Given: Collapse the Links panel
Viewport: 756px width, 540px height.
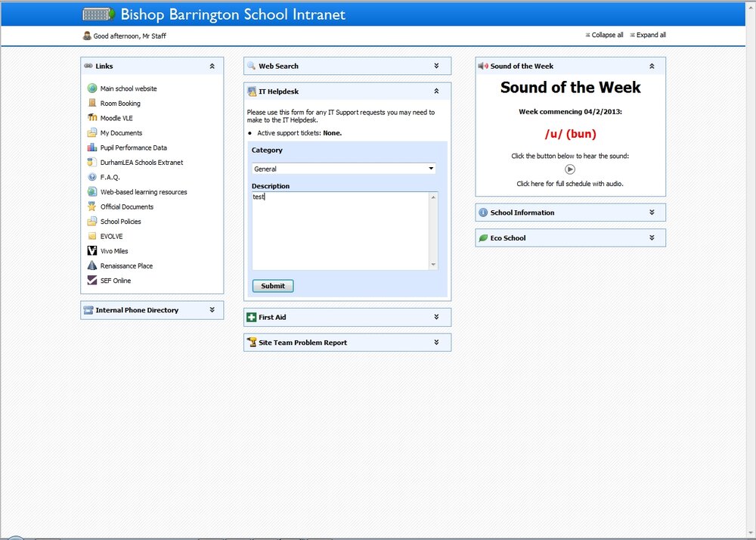Looking at the screenshot, I should pos(212,66).
